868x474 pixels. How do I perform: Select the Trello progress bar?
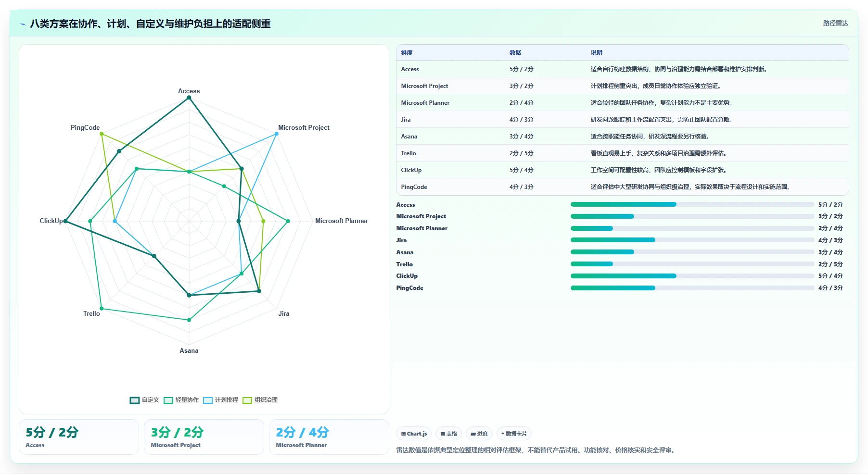pyautogui.click(x=692, y=264)
